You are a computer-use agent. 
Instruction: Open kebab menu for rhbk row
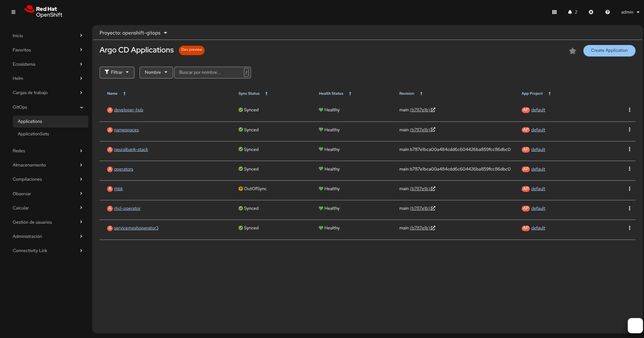(x=629, y=189)
